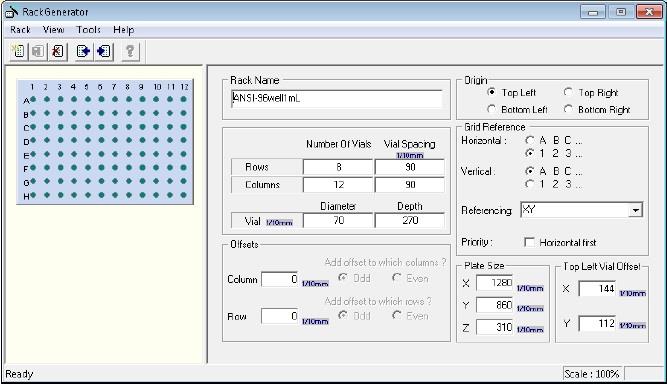This screenshot has height=384, width=667.
Task: Enable Horizontal first priority checkbox
Action: [530, 242]
